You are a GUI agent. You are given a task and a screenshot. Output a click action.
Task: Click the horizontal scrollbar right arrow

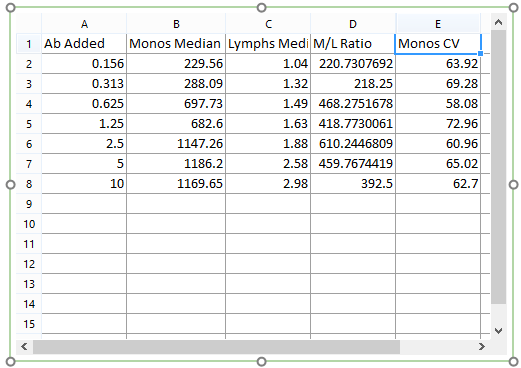tap(482, 347)
